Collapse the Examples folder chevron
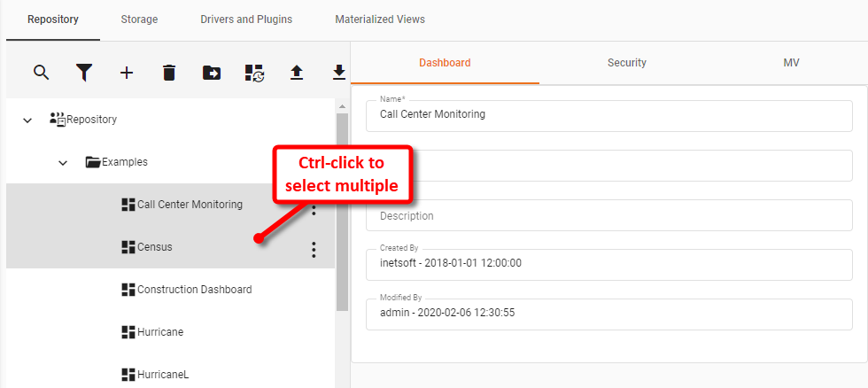 pos(63,163)
